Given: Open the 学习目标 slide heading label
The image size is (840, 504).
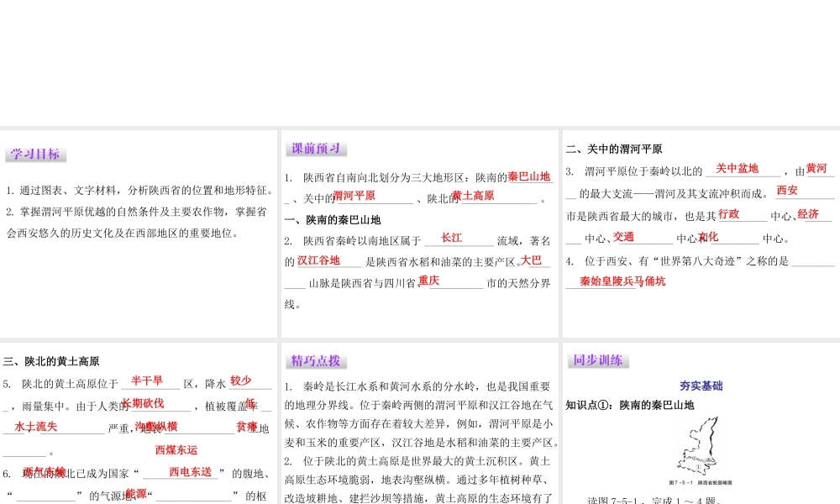Looking at the screenshot, I should 35,155.
